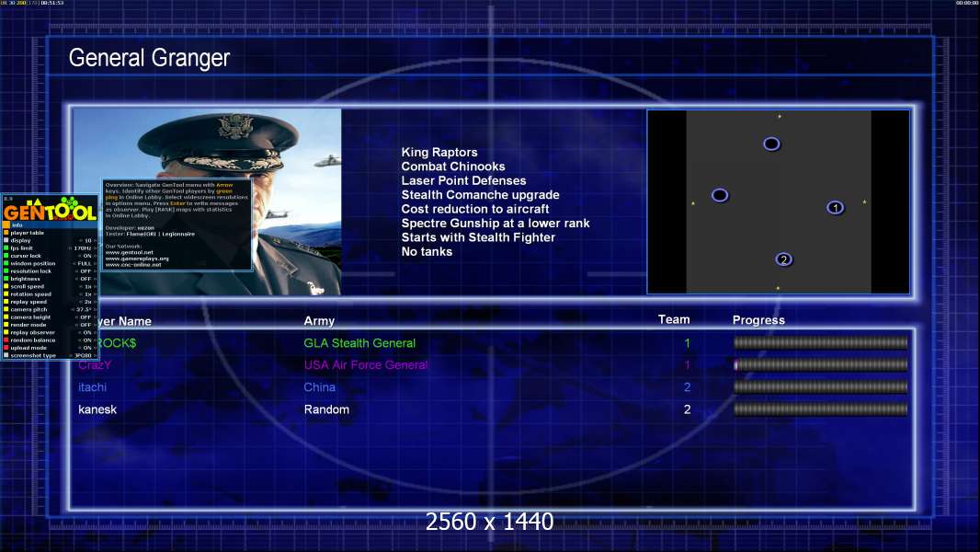Click the red square beside upload mode
The image size is (980, 552).
[6, 348]
